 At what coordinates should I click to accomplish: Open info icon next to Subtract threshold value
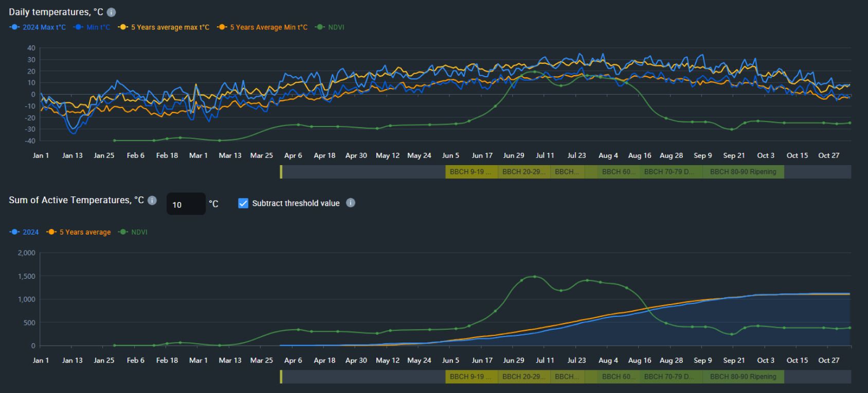click(x=351, y=203)
